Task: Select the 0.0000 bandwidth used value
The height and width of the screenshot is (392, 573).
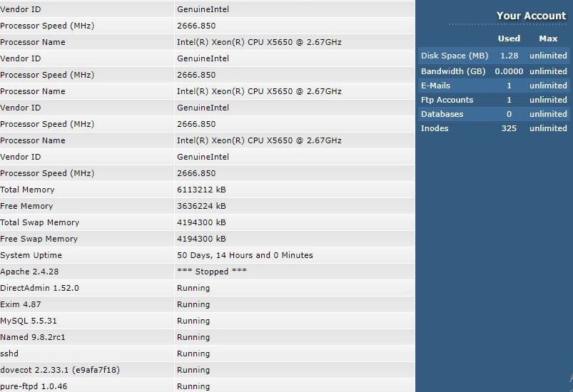Action: tap(509, 71)
